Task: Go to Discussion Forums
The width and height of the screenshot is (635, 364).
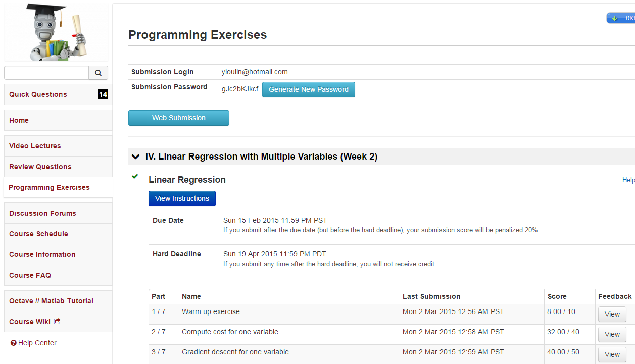Action: pyautogui.click(x=42, y=213)
